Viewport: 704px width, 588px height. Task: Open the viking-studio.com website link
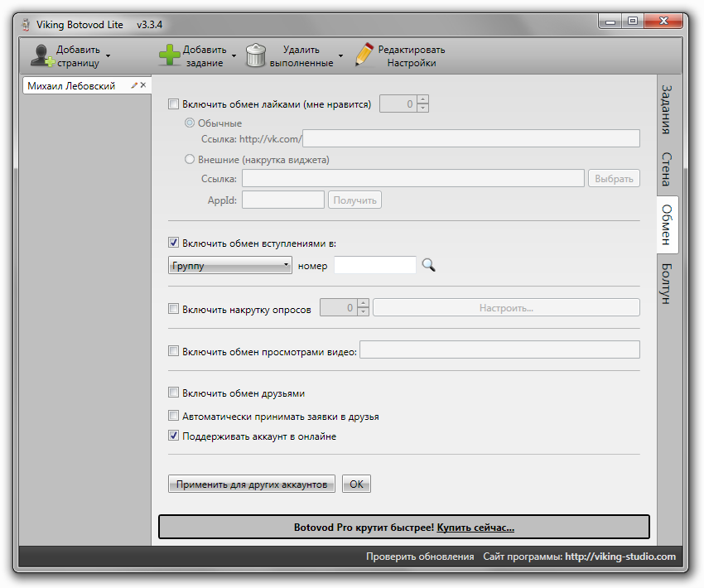coord(620,557)
